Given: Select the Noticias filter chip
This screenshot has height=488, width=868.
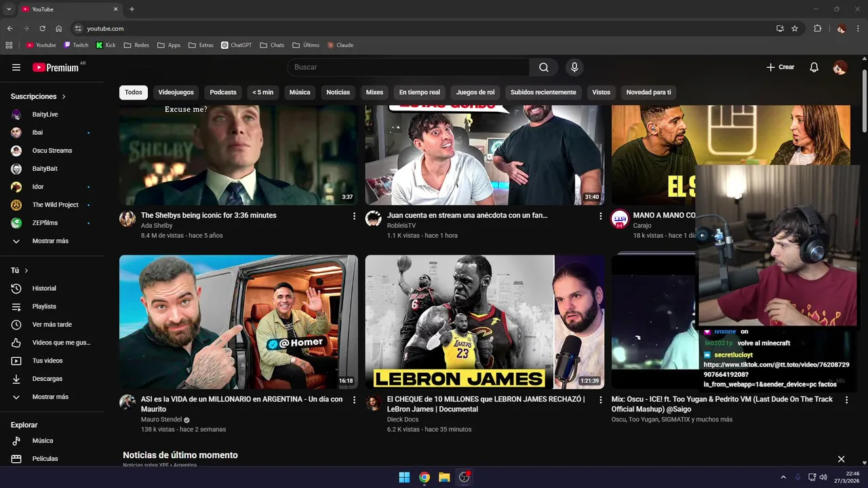Looking at the screenshot, I should pos(338,92).
